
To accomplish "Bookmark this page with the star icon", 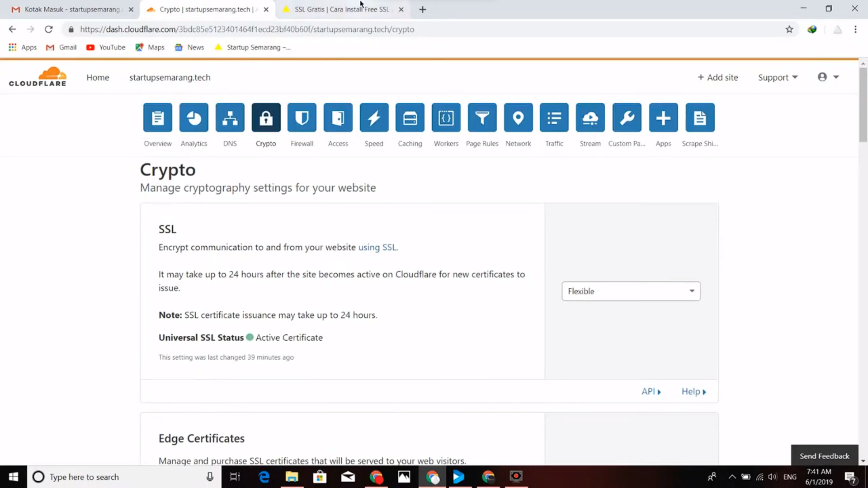I will [789, 29].
